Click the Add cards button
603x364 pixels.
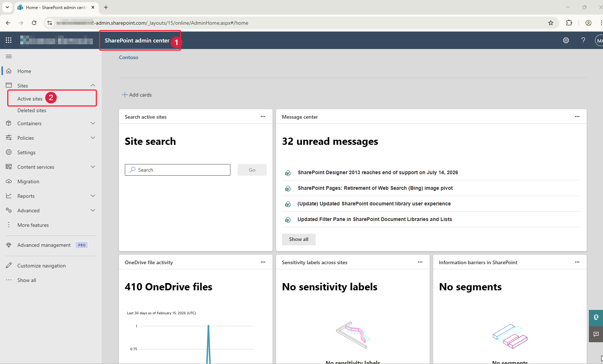click(137, 95)
